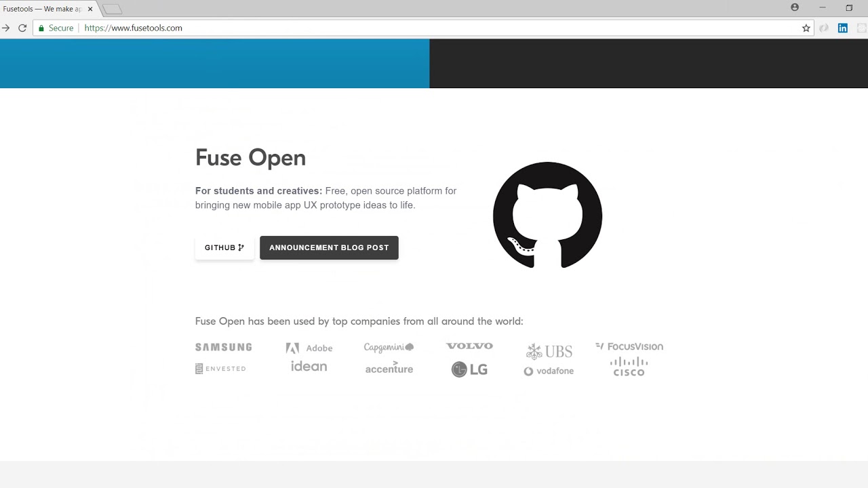Open the LinkedIn extension icon
Screen dimensions: 868x488
coord(843,28)
